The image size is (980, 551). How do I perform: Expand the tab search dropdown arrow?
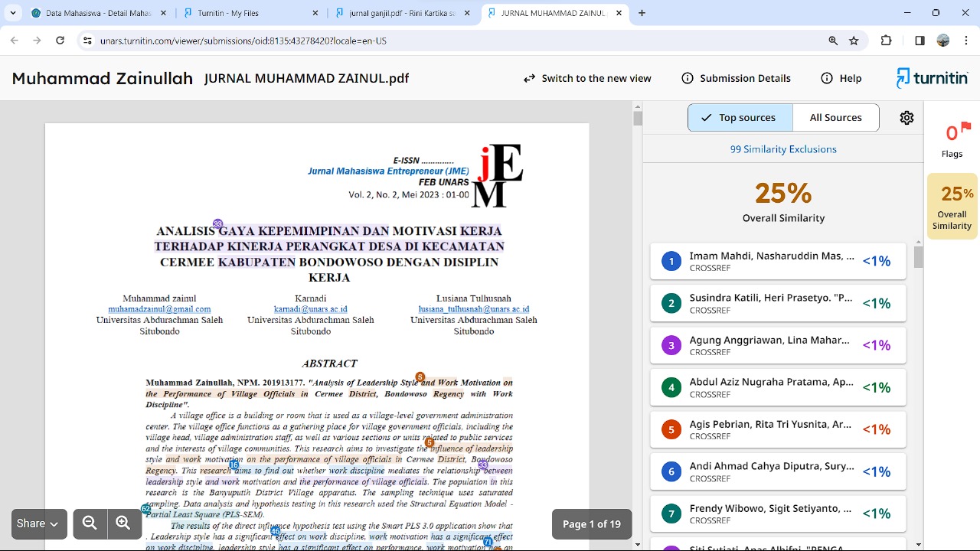click(x=13, y=13)
